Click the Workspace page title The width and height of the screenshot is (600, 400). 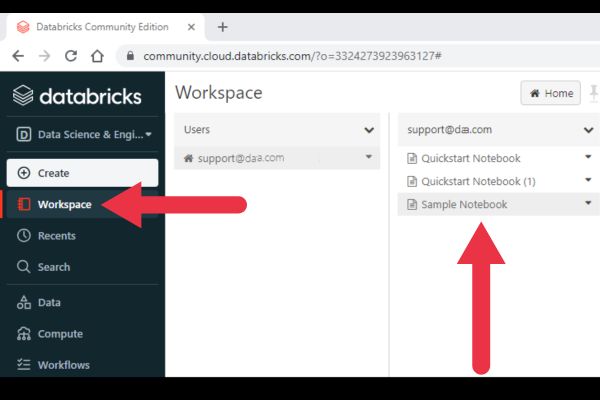(x=219, y=92)
